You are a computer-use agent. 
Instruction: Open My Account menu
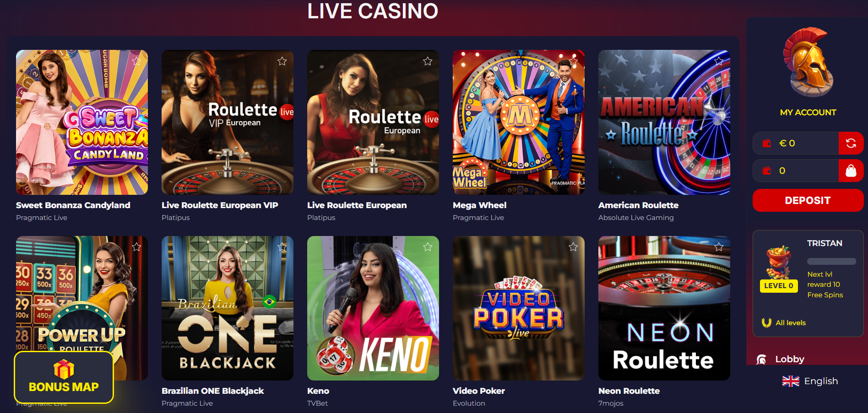coord(808,113)
